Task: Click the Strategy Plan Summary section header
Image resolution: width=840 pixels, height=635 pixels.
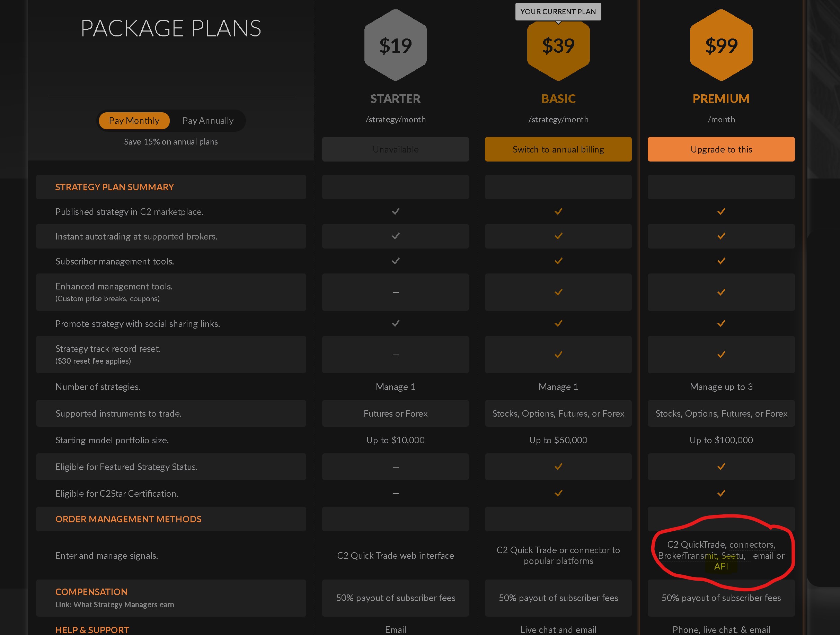Action: [114, 187]
